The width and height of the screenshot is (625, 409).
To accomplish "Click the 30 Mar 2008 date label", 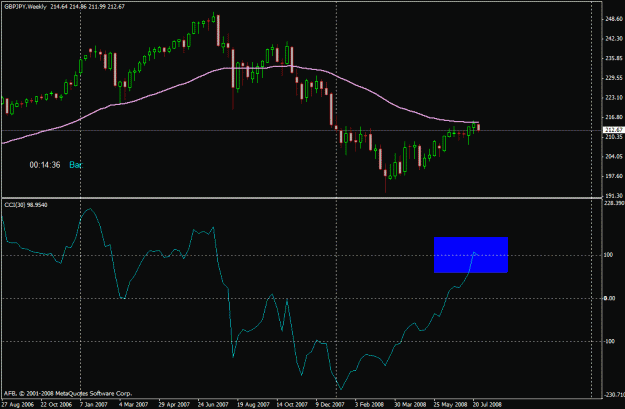I will coord(410,405).
